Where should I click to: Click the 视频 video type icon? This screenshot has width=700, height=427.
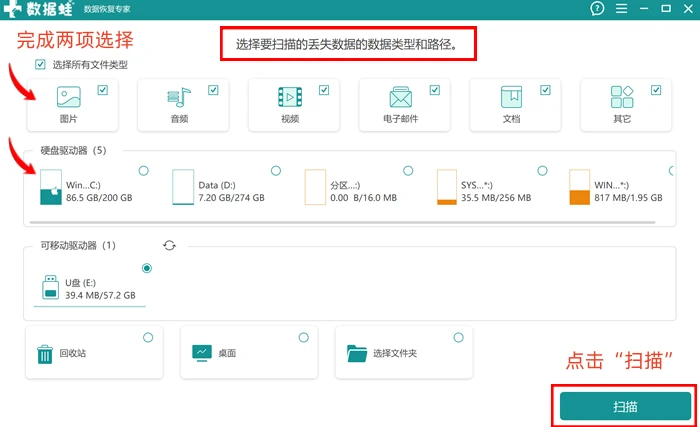point(290,97)
